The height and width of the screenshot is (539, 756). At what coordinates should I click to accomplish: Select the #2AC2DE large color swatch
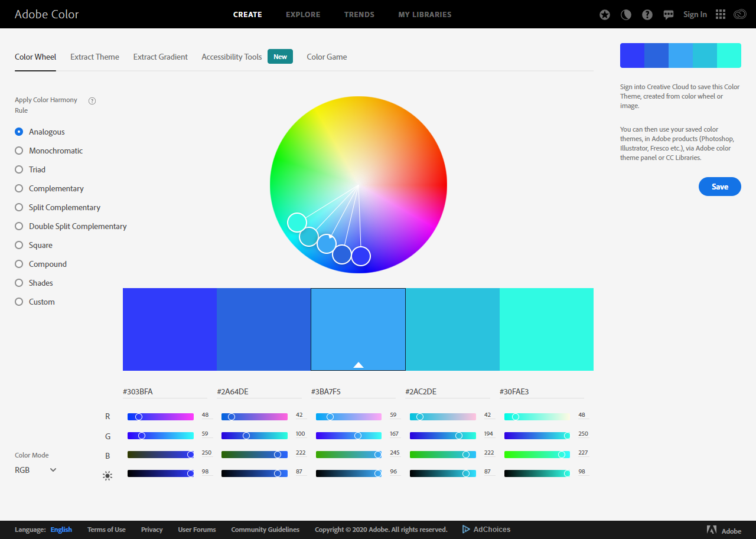point(452,329)
